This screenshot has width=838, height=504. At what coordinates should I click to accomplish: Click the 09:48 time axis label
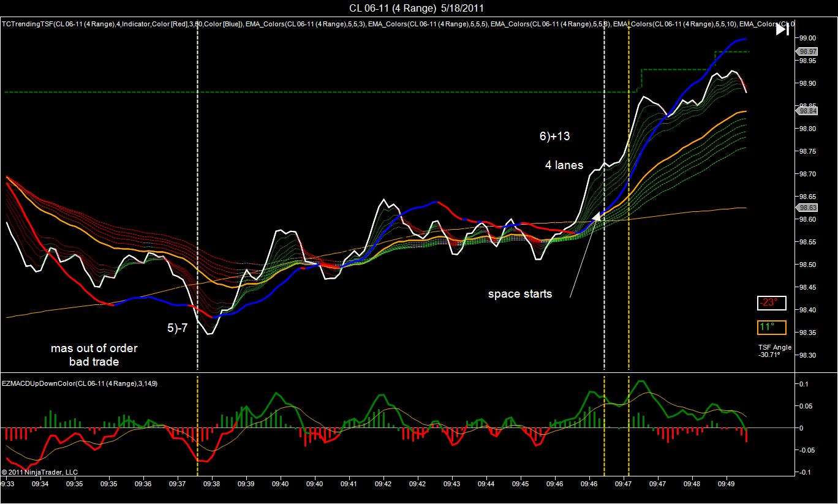click(692, 484)
